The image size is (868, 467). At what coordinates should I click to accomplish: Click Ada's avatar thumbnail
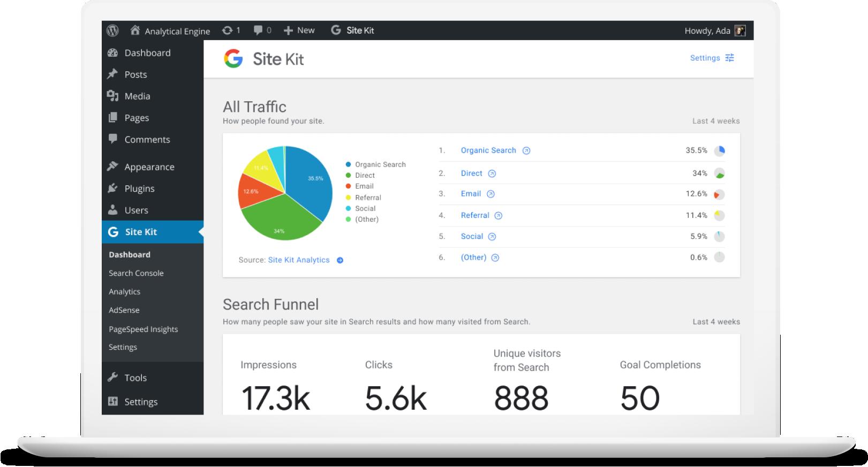tap(740, 31)
